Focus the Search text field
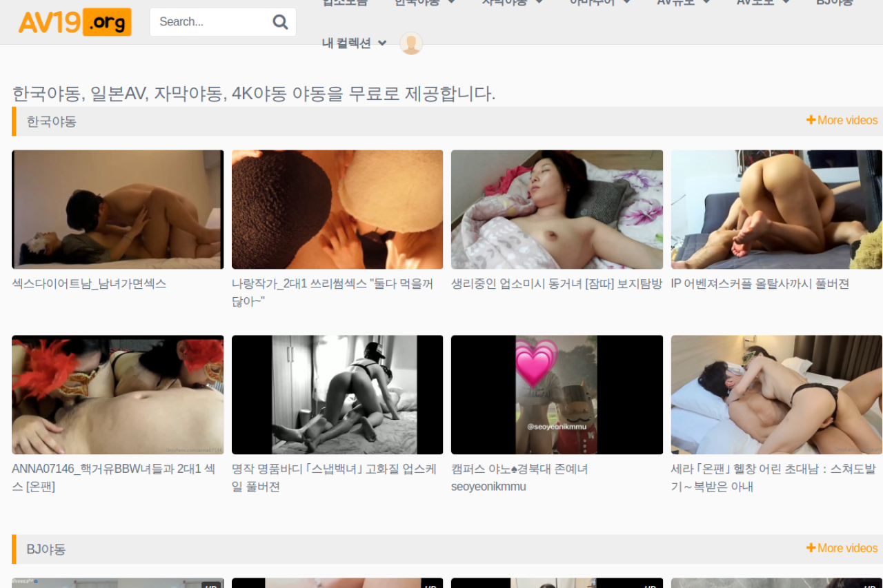The width and height of the screenshot is (883, 588). pos(210,22)
